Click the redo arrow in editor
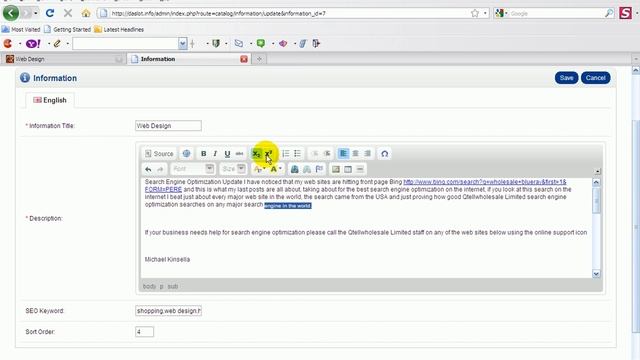Viewport: 640px width, 360px height. tap(160, 169)
